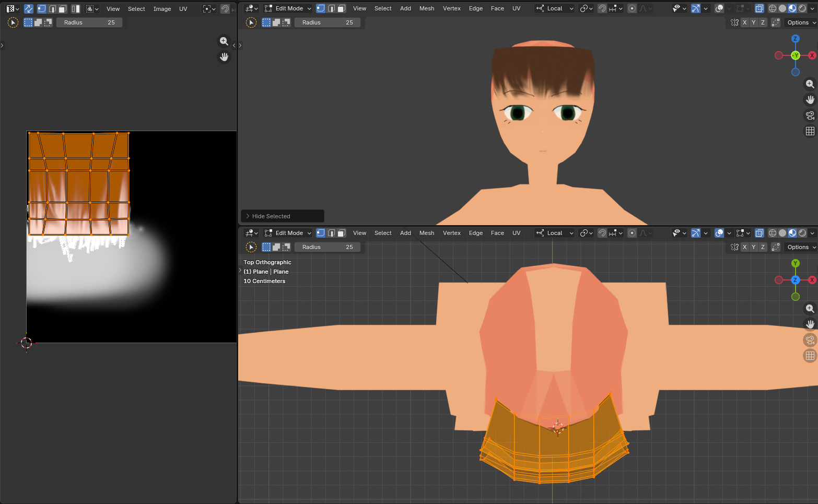Switch to rendered shading in top viewport
Viewport: 818px width, 504px height.
coord(802,8)
